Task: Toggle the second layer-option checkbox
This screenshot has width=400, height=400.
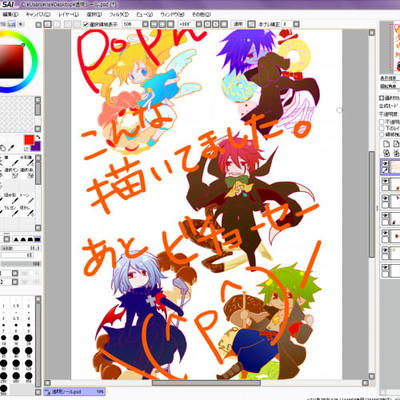Action: click(x=382, y=128)
